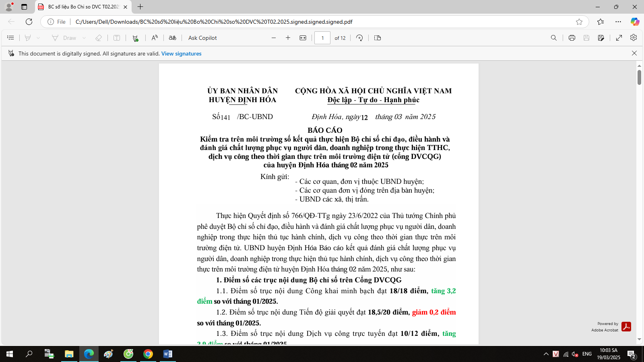Toggle the page view layout

377,38
